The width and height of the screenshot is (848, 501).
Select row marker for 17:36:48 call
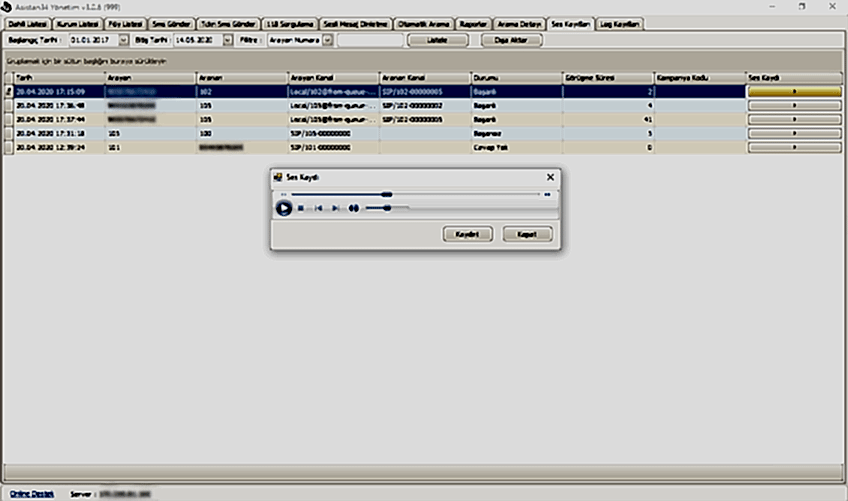(9, 106)
